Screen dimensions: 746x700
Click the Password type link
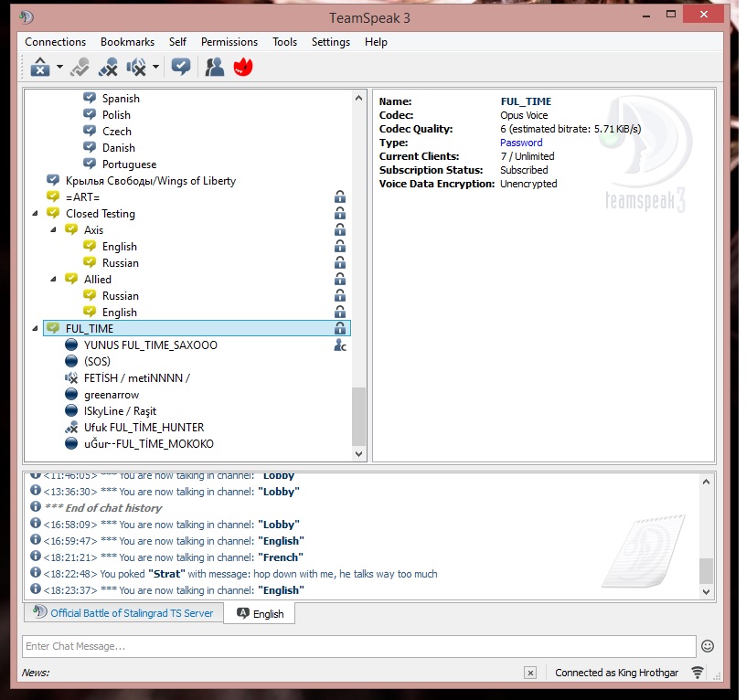(521, 143)
